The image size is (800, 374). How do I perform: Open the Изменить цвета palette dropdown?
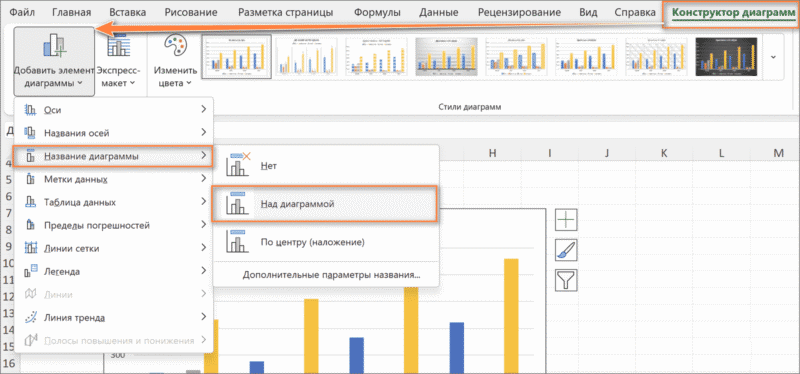point(176,62)
